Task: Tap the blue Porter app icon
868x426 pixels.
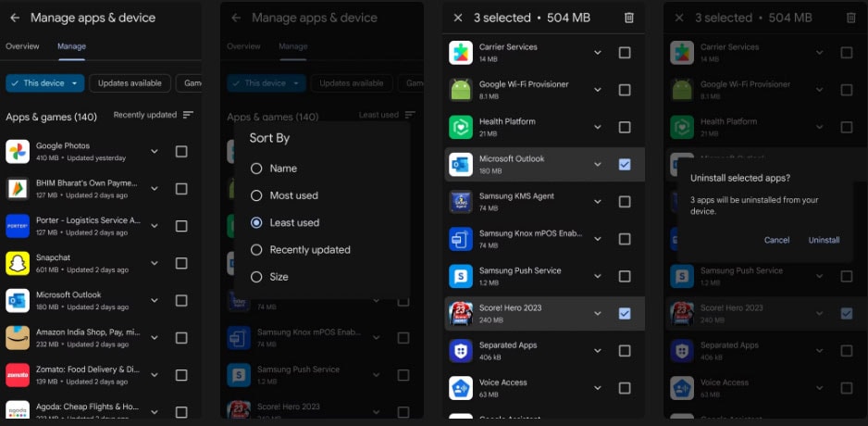Action: pos(18,226)
